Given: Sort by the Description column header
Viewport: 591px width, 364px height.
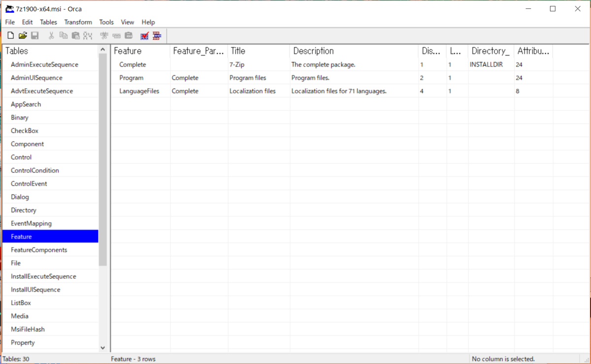Looking at the screenshot, I should pyautogui.click(x=355, y=51).
